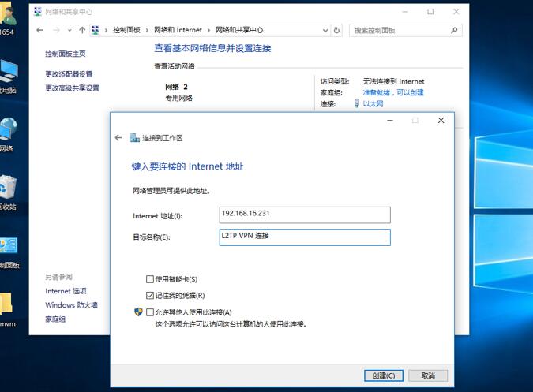This screenshot has height=392, width=533.
Task: Enable the 使用智能卡 checkbox
Action: pos(150,279)
